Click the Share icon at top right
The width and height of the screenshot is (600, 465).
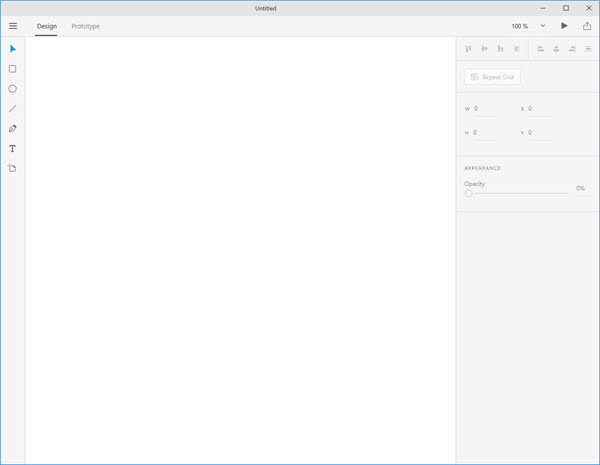pos(587,26)
